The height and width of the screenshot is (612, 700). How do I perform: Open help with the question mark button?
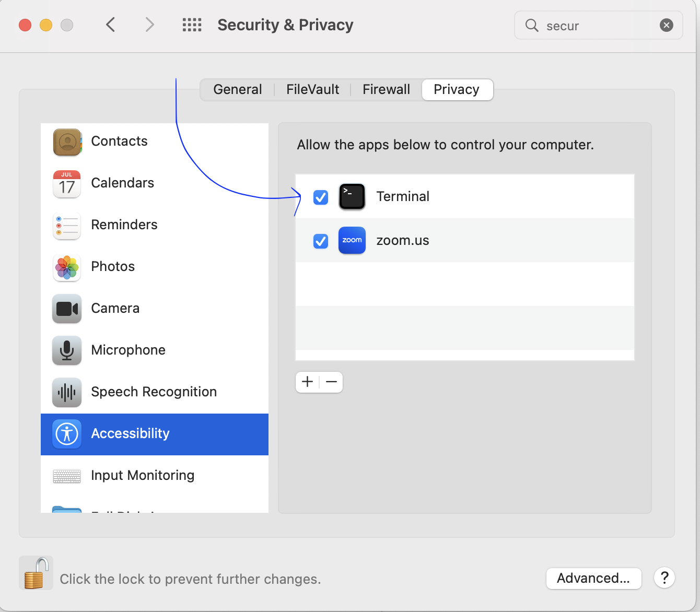[664, 578]
